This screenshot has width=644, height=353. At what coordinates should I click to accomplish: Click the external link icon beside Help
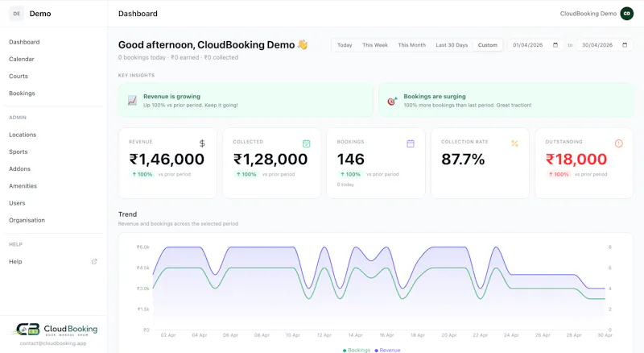click(94, 262)
